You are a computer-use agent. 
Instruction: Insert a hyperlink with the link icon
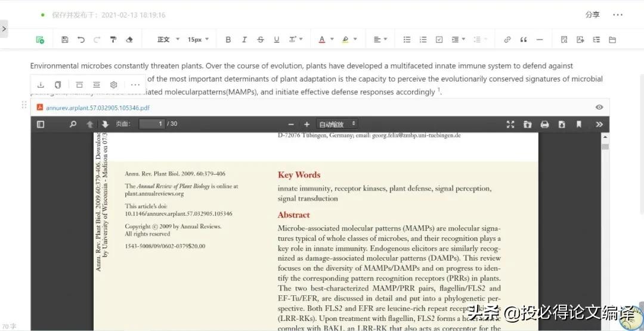click(x=507, y=40)
